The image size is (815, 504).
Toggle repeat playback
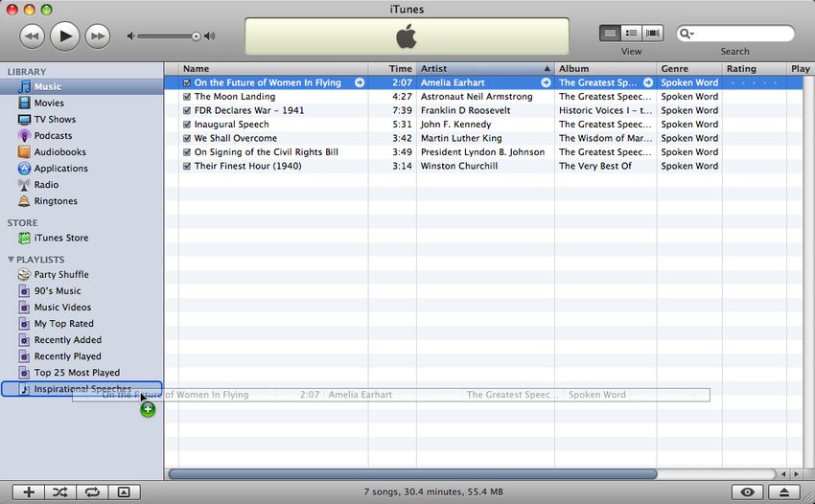92,493
